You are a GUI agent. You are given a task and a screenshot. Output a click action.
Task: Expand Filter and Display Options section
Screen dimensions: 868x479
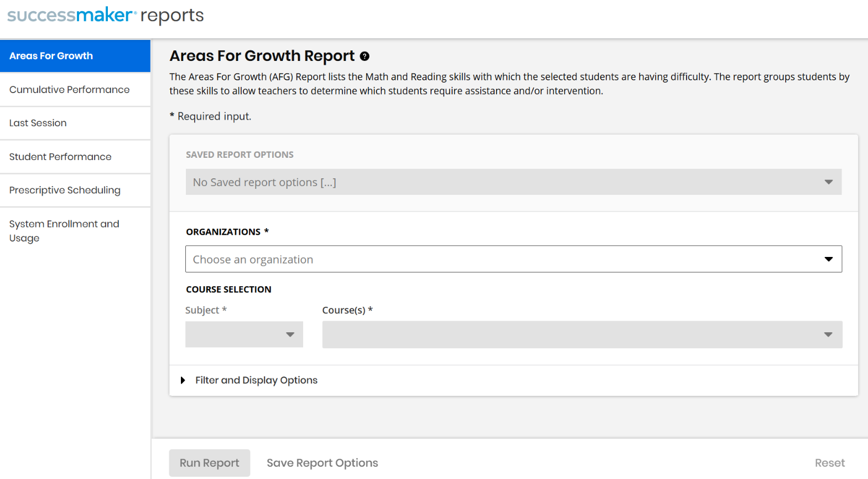[x=256, y=380]
